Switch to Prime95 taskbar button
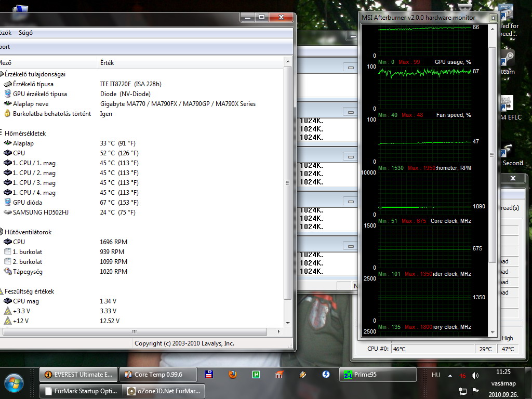The height and width of the screenshot is (399, 532). pyautogui.click(x=377, y=375)
